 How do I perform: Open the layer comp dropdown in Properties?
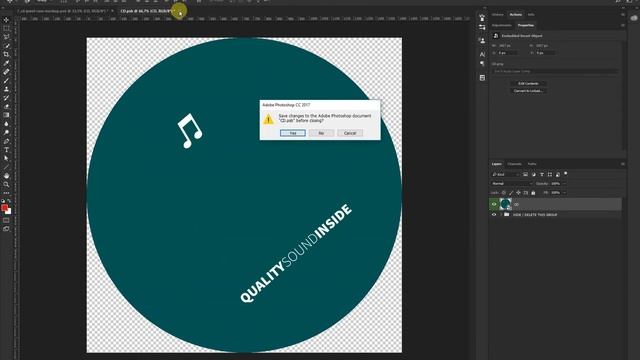click(555, 71)
